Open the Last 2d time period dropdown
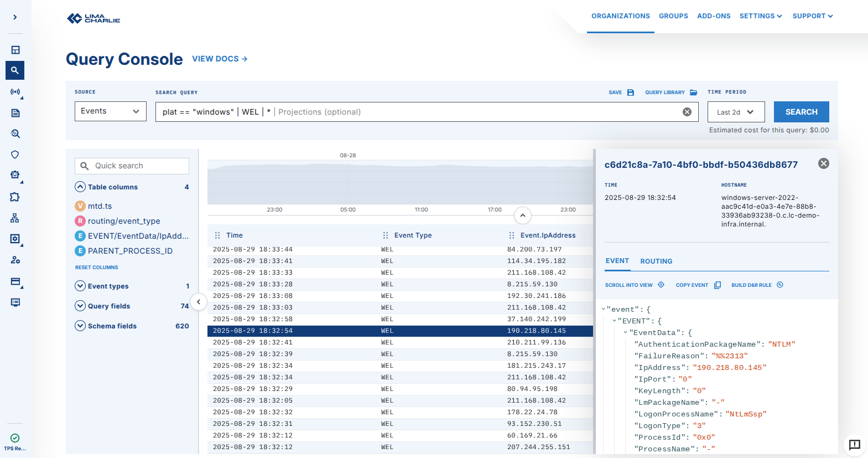 coord(736,112)
